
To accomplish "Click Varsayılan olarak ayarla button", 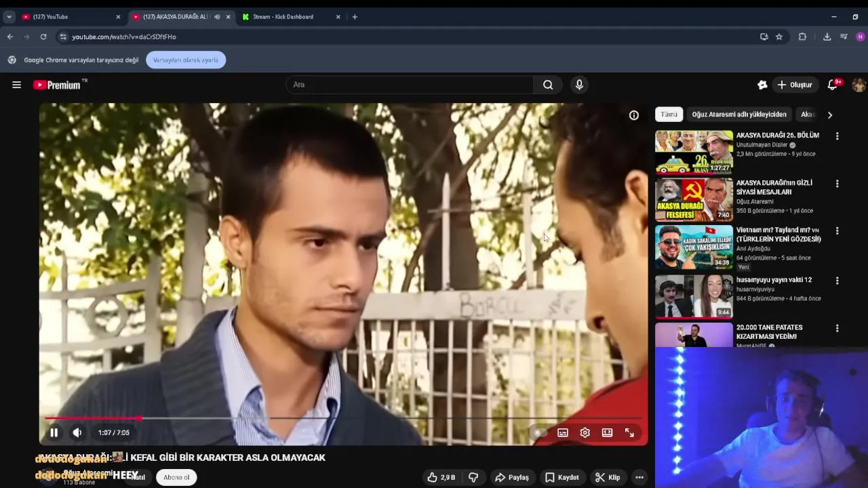I will pos(186,60).
